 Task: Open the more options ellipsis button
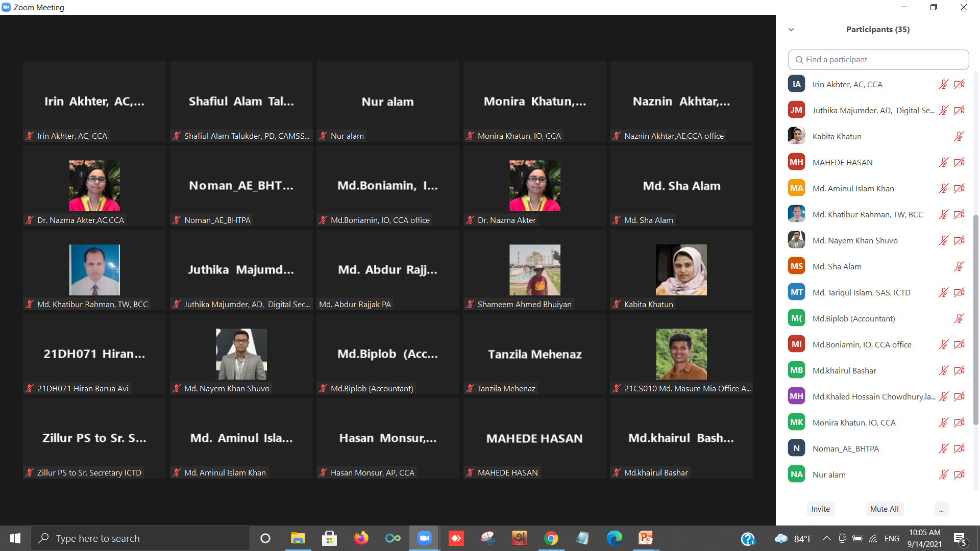tap(941, 509)
